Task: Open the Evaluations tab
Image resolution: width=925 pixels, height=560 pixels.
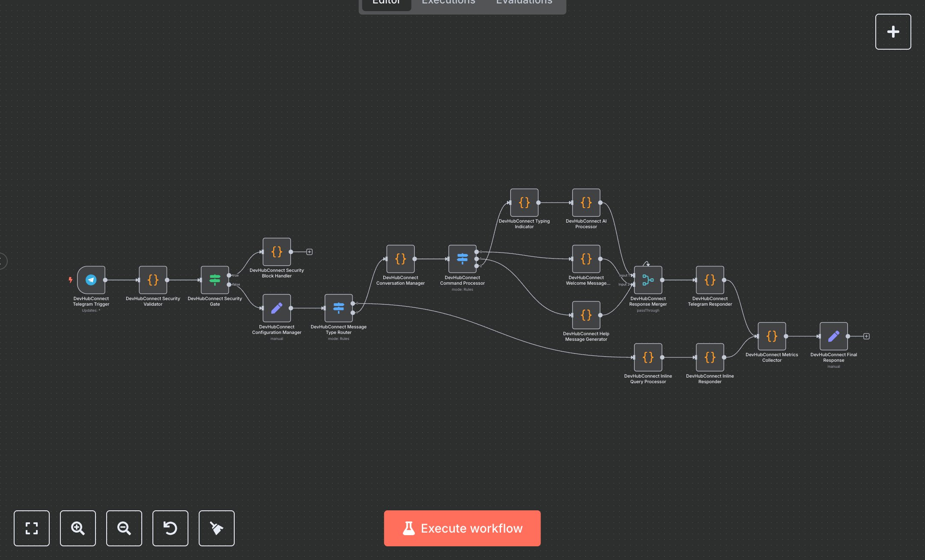Action: tap(524, 3)
